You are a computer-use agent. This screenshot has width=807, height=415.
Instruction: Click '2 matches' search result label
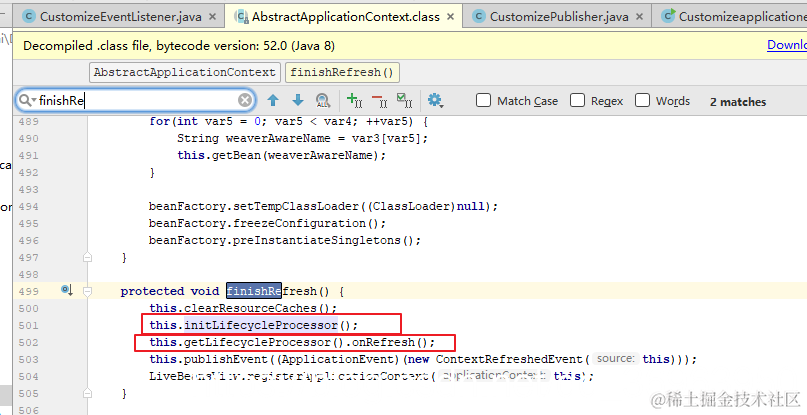(738, 102)
